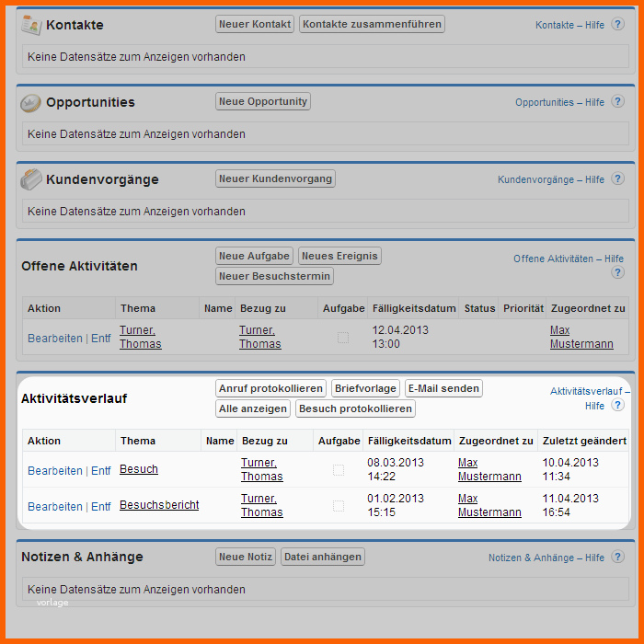Toggle Aufgabe checkbox in Besuch row
644x644 pixels.
pos(339,470)
